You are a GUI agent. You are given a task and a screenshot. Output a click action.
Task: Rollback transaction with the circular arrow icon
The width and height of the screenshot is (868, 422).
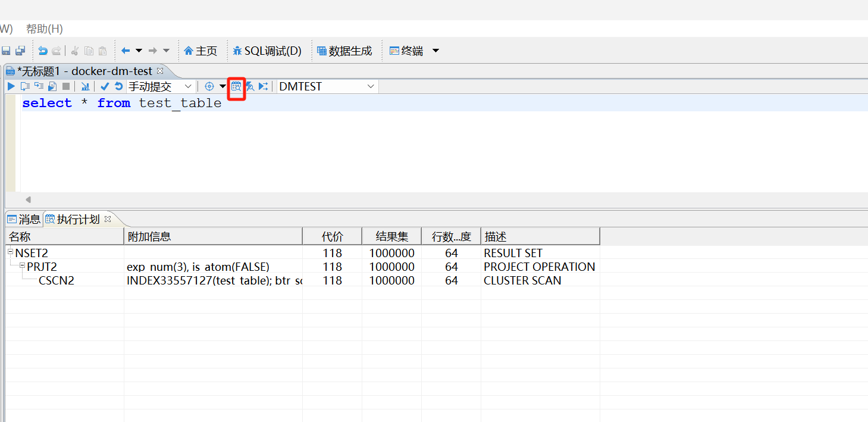pos(118,86)
